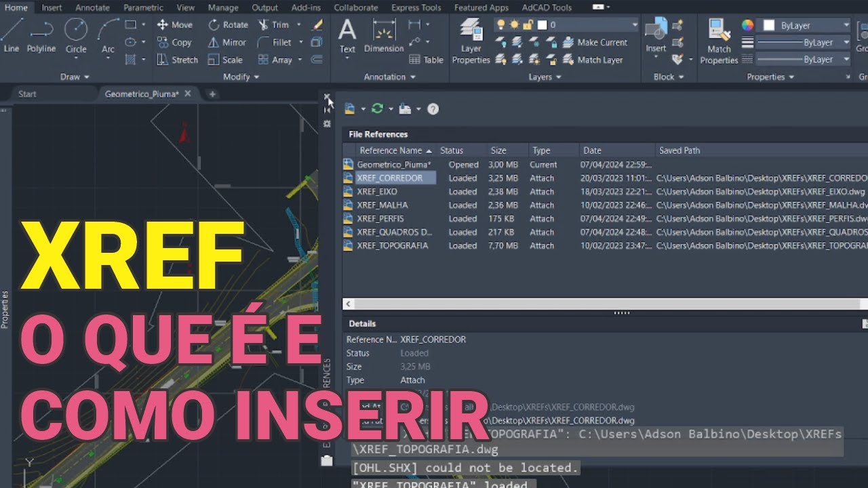Select the Polyline tool

41,36
